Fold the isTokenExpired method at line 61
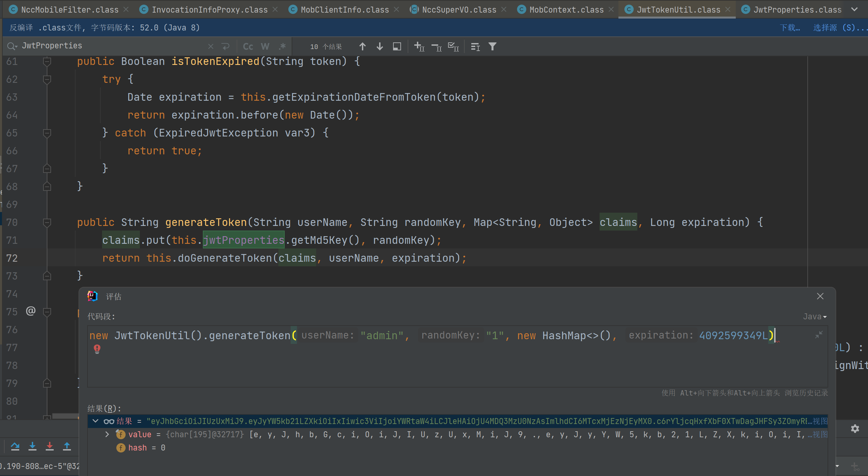This screenshot has width=868, height=476. [x=47, y=61]
